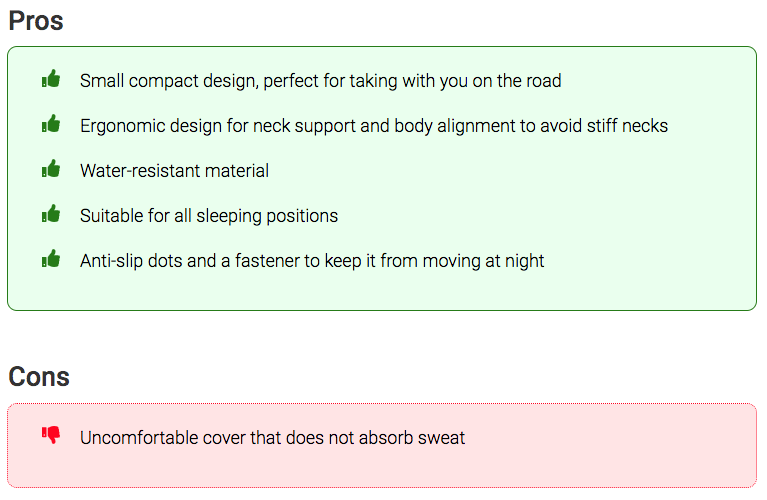
Task: Select thumbs-up icon beside Anti-slip dots
Action: (51, 259)
